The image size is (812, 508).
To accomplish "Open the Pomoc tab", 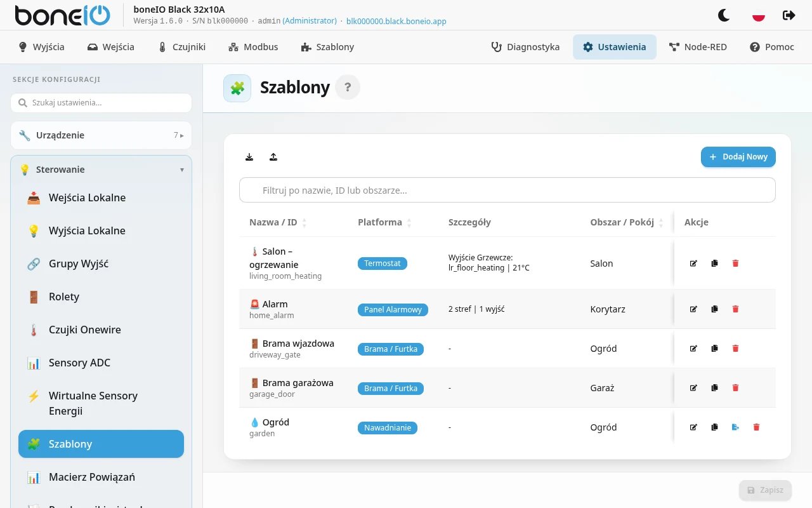I will 772,47.
